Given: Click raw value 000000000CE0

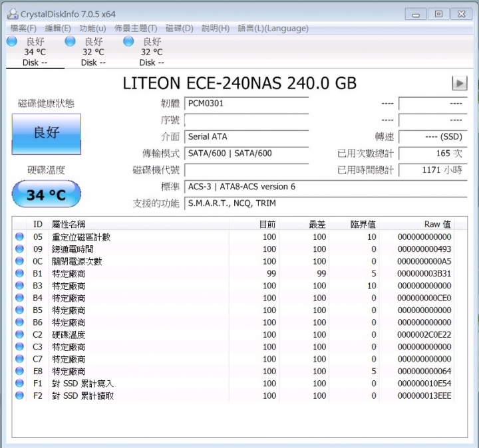Looking at the screenshot, I should pyautogui.click(x=424, y=298).
